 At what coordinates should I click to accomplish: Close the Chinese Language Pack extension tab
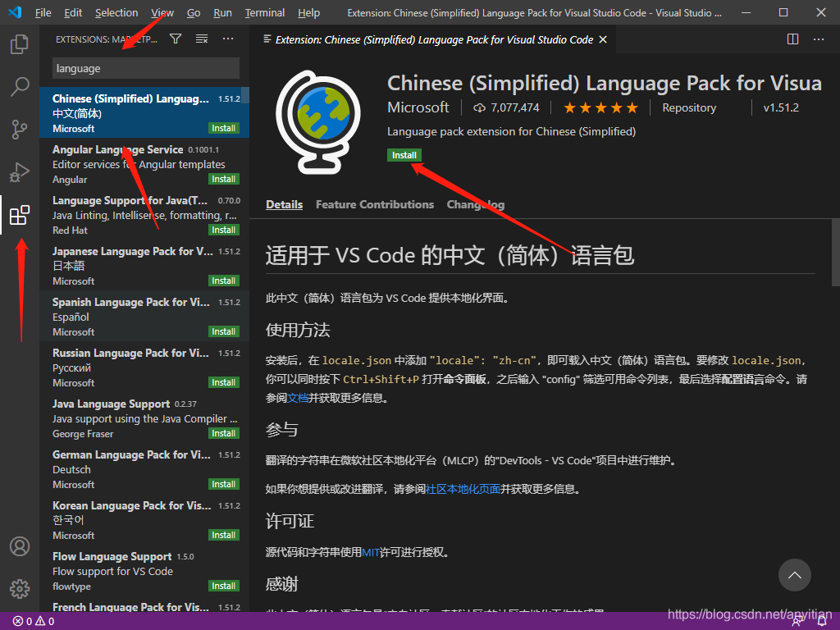(x=603, y=39)
